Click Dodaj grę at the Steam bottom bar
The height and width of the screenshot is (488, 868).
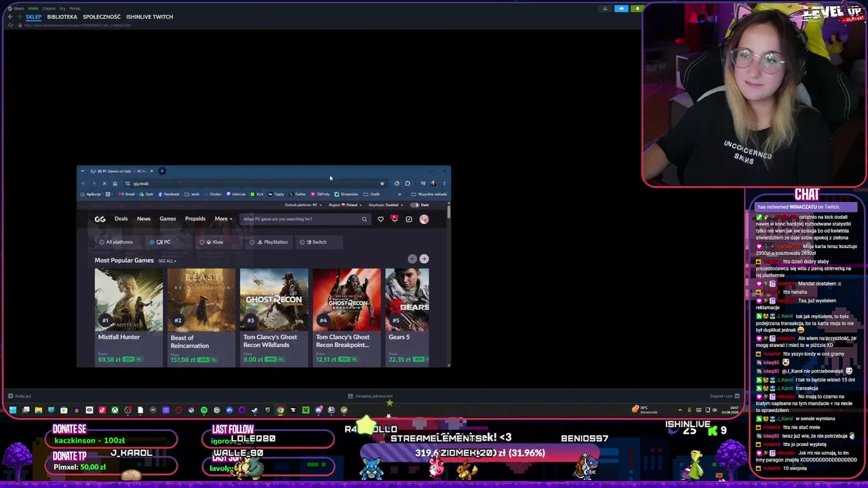20,396
